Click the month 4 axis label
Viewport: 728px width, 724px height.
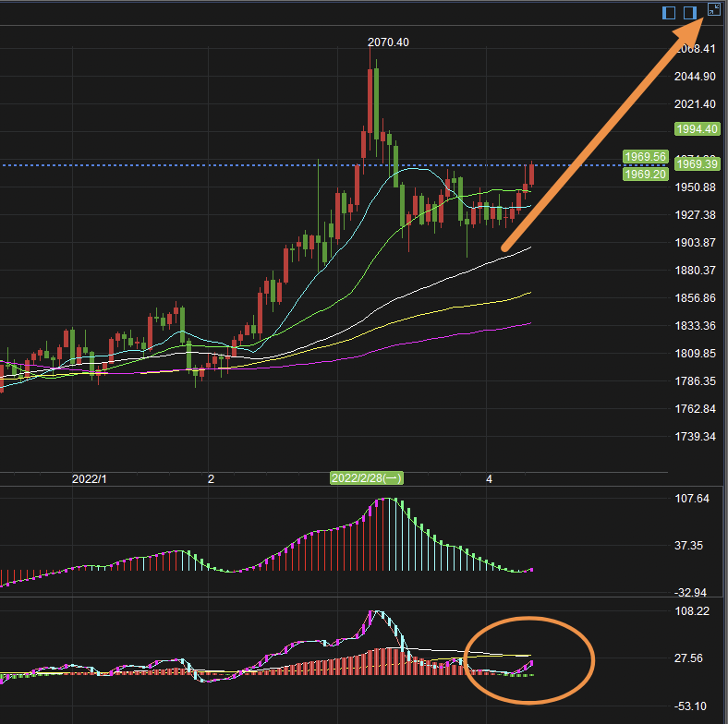pos(489,479)
